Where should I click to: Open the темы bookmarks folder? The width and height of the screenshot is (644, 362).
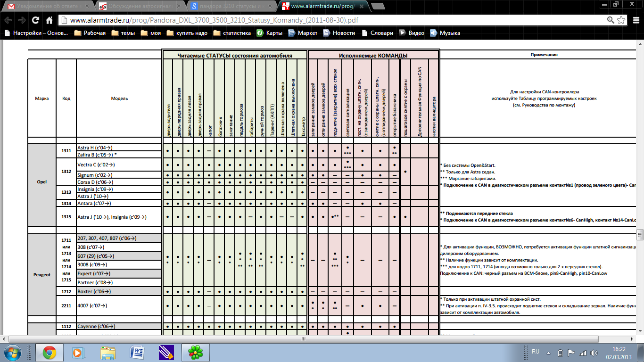point(123,33)
